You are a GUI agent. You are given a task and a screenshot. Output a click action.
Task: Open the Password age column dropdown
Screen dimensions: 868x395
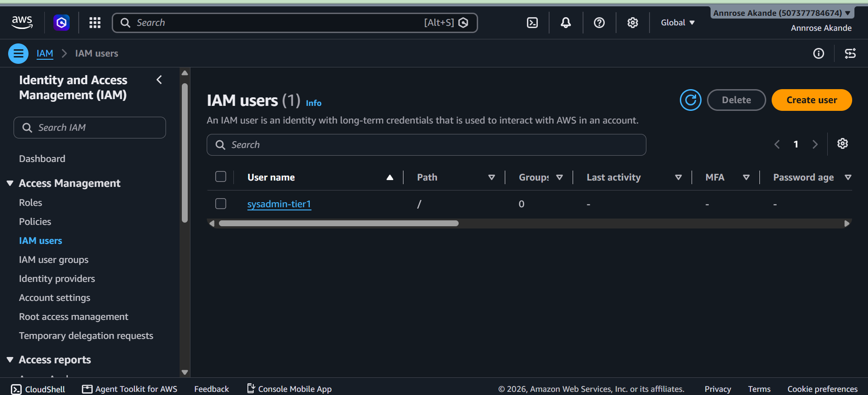click(x=848, y=177)
